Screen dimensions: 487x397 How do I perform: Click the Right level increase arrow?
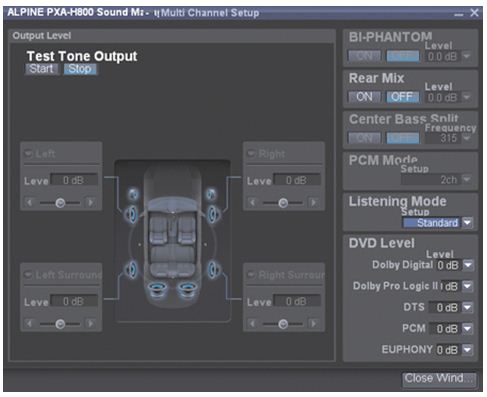[x=313, y=202]
